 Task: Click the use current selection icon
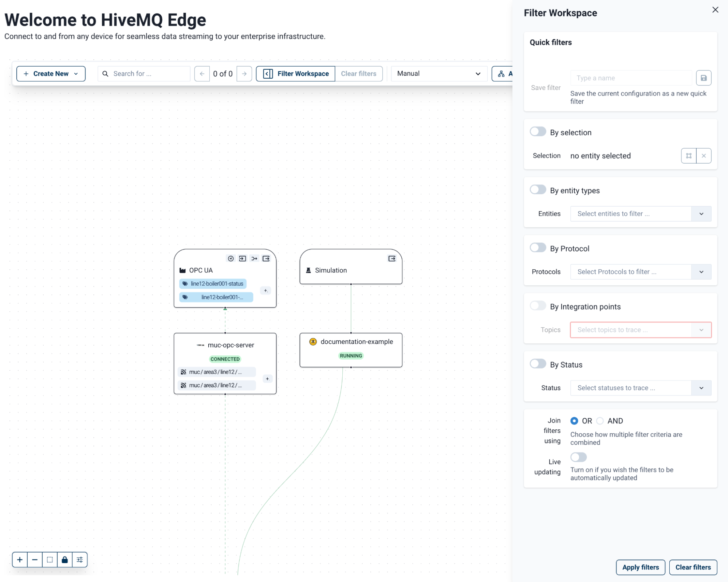pos(688,156)
